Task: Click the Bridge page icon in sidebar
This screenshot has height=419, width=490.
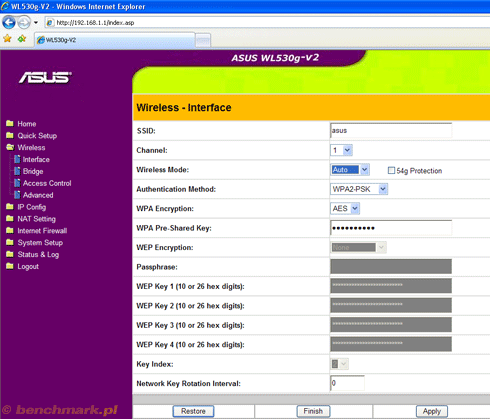Action: pyautogui.click(x=17, y=171)
